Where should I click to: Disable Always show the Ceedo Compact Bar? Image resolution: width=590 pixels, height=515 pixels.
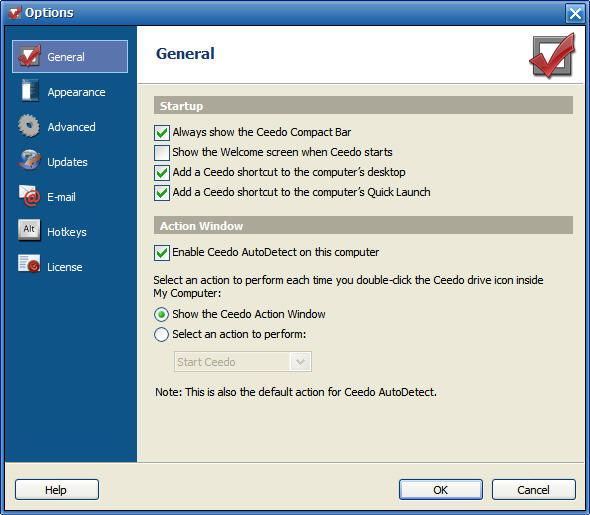[162, 133]
